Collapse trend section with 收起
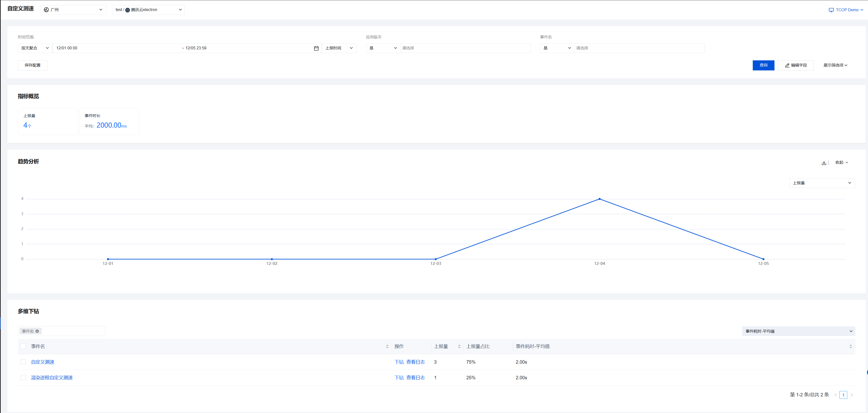 tap(841, 163)
